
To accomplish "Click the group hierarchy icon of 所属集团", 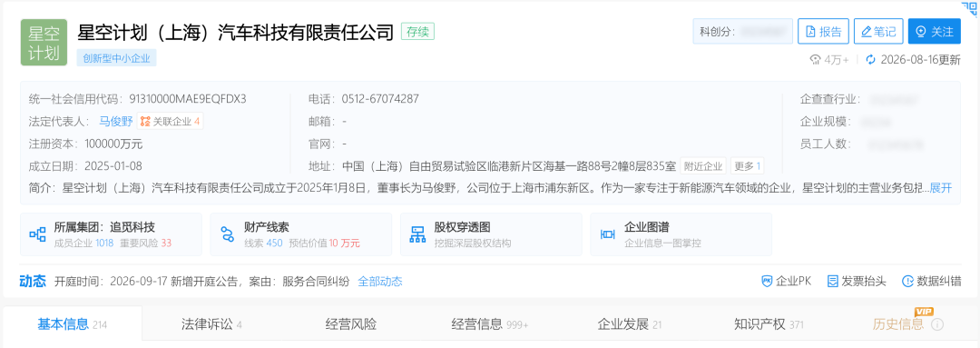I will point(37,234).
